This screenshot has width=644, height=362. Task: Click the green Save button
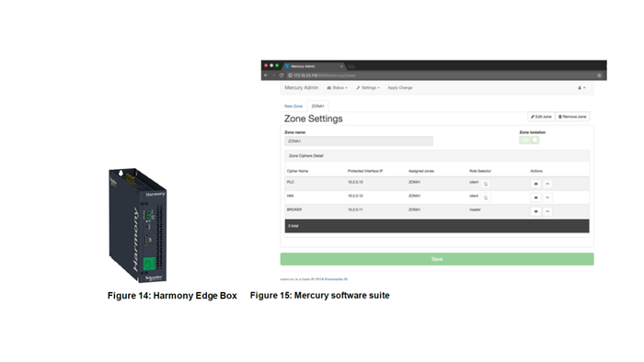437,259
